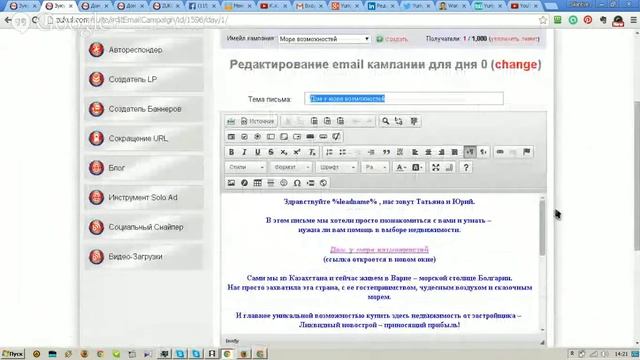640x360 pixels.
Task: Open Видео-Загрузки in the sidebar
Action: coord(144,256)
